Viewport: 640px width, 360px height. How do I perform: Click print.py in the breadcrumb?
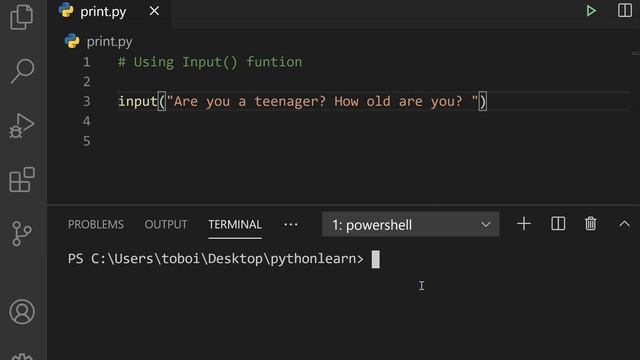[109, 41]
